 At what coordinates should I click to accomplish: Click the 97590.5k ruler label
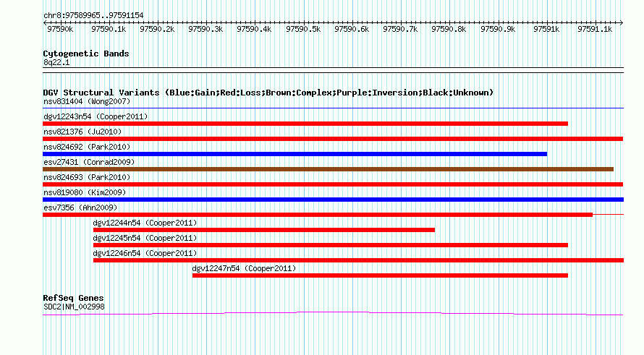pyautogui.click(x=303, y=29)
